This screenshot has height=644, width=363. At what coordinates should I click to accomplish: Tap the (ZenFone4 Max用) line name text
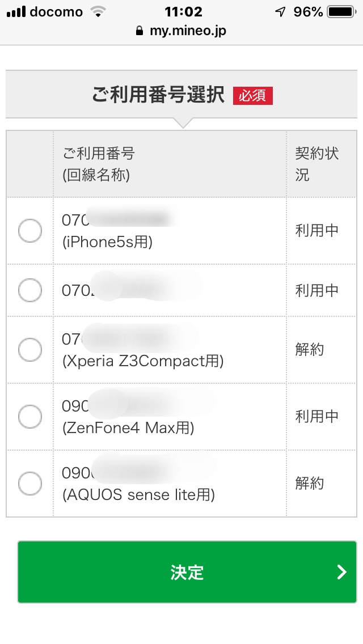[128, 428]
